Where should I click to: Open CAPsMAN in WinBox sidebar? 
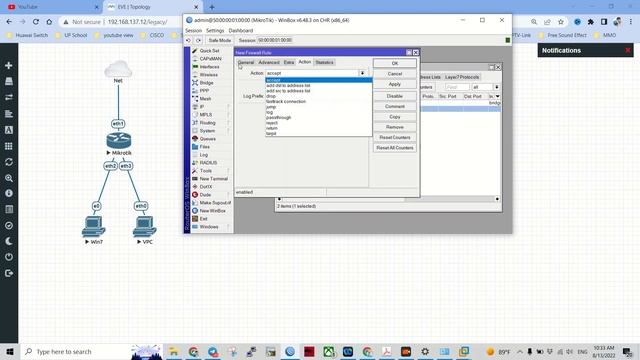210,59
